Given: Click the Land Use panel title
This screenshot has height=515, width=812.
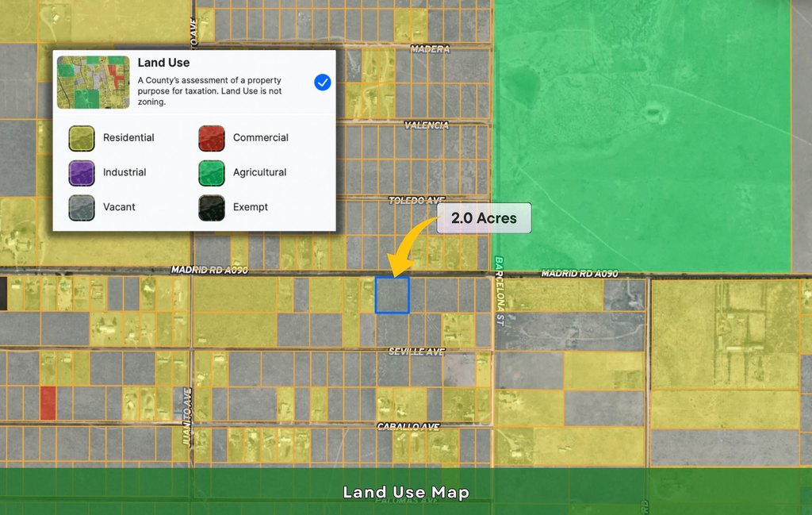Looking at the screenshot, I should tap(163, 63).
